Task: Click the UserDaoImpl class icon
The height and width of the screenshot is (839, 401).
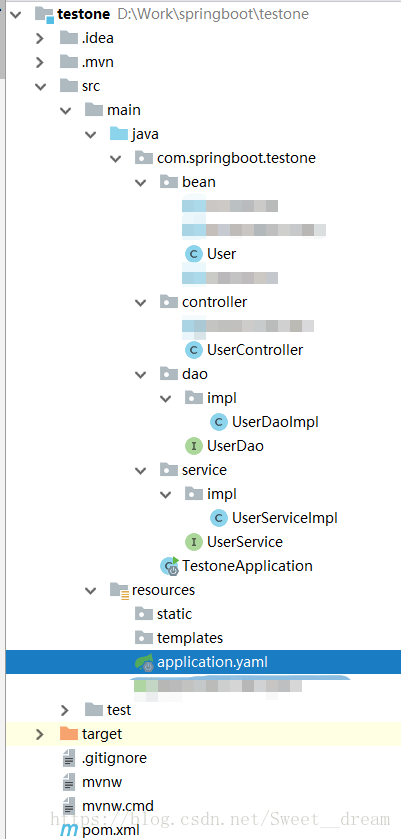Action: click(x=218, y=422)
